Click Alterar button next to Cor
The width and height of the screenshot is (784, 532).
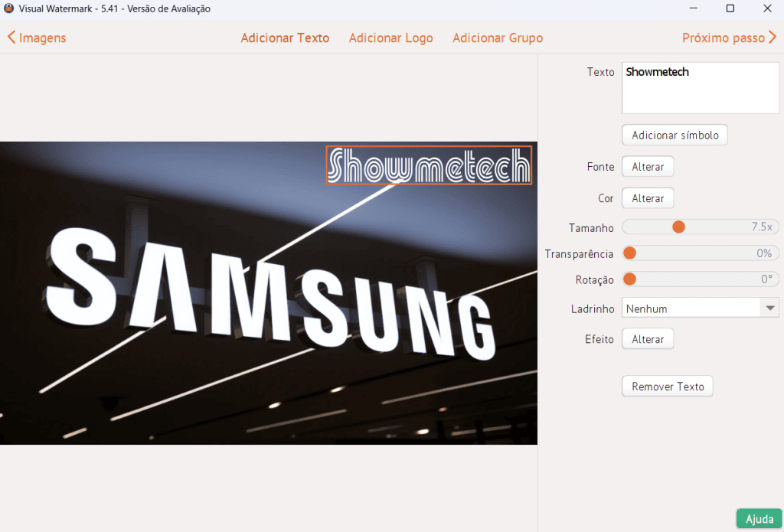[648, 198]
